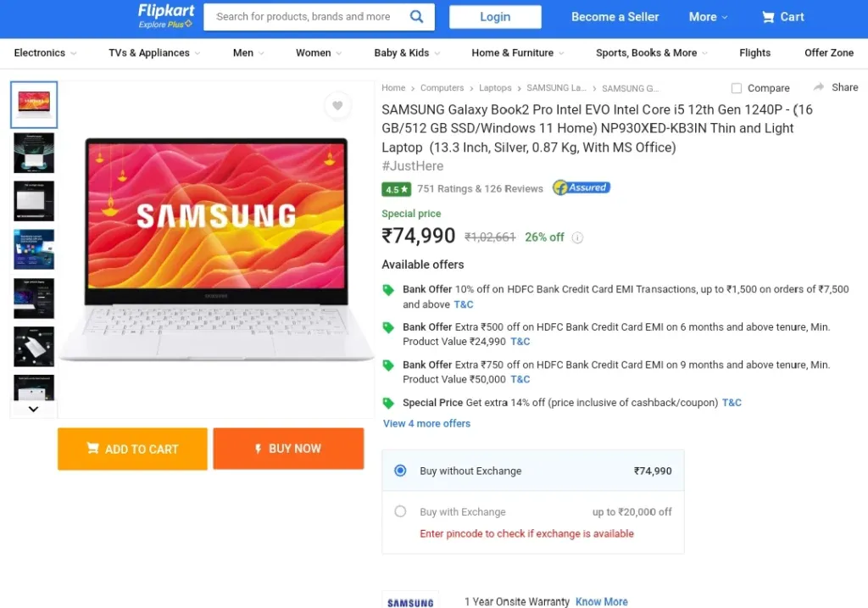This screenshot has width=868, height=608.
Task: Select Buy without Exchange option
Action: pyautogui.click(x=400, y=471)
